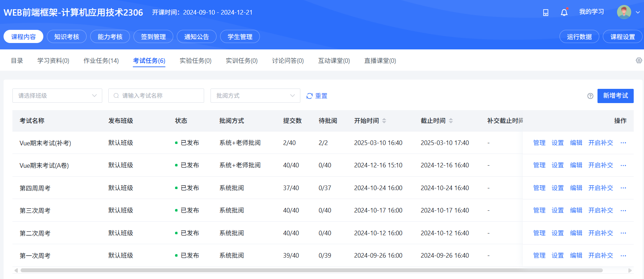
Task: Click 管理 link for Vue期末考试(A卷)
Action: tap(539, 165)
